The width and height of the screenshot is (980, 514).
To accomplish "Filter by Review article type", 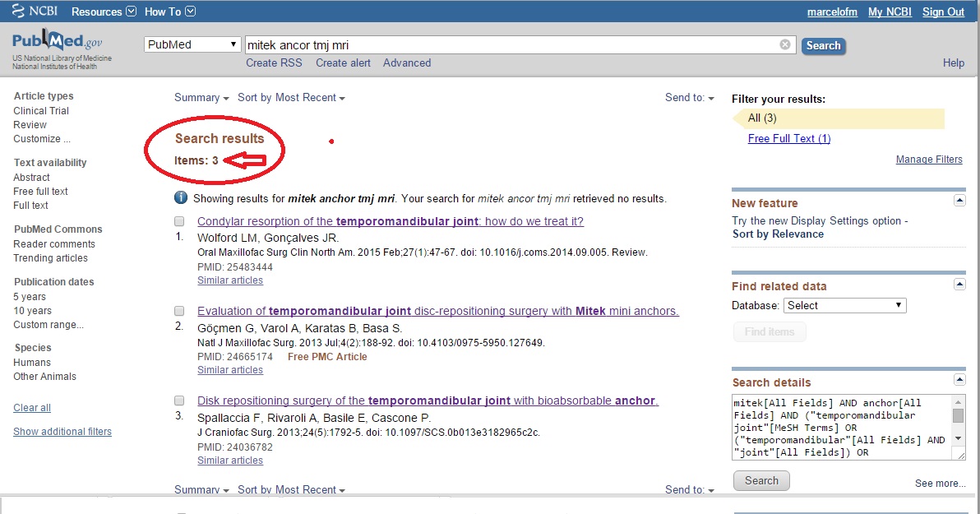I will (x=30, y=124).
